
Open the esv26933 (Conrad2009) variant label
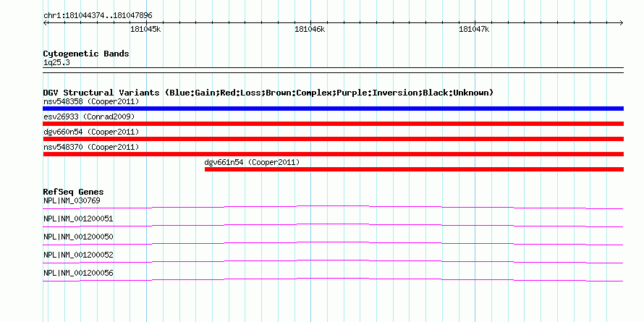click(89, 116)
